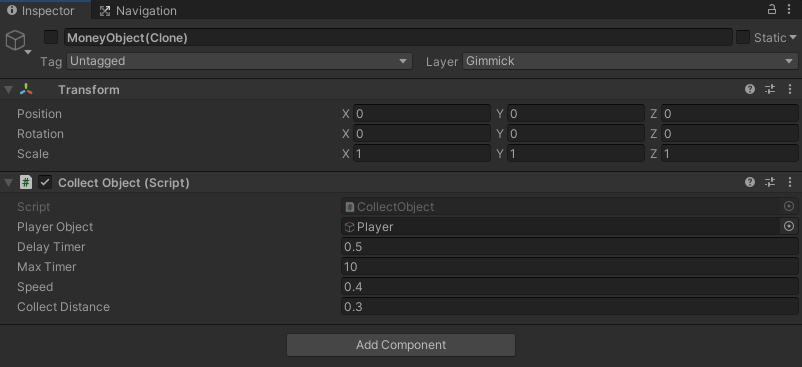The image size is (802, 367).
Task: Click the Transform axes icon
Action: tap(26, 89)
